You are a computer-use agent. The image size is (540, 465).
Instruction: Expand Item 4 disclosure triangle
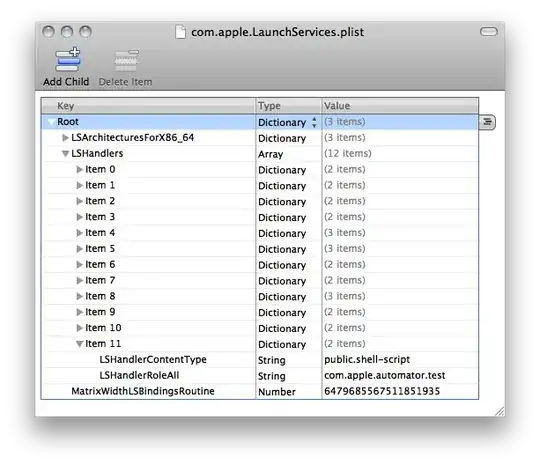point(79,233)
